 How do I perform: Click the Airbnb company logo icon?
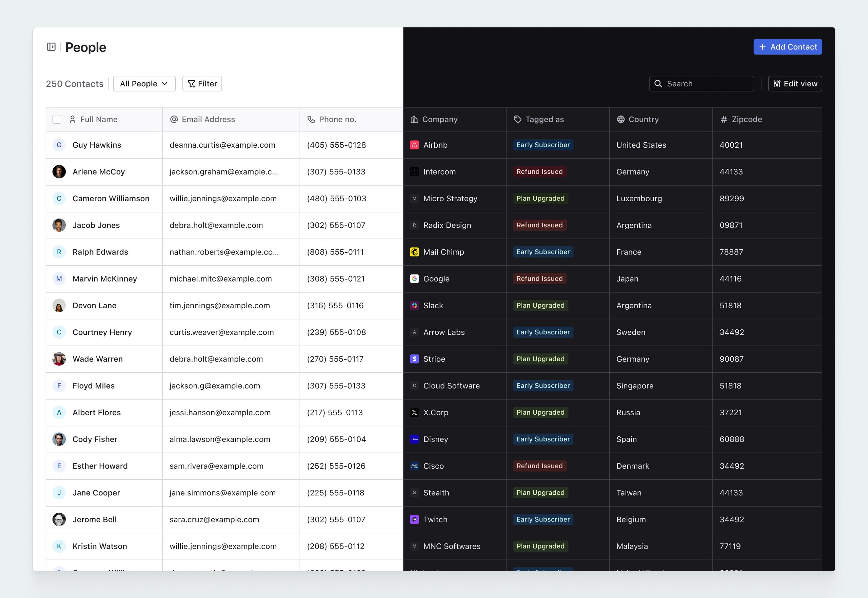tap(414, 145)
